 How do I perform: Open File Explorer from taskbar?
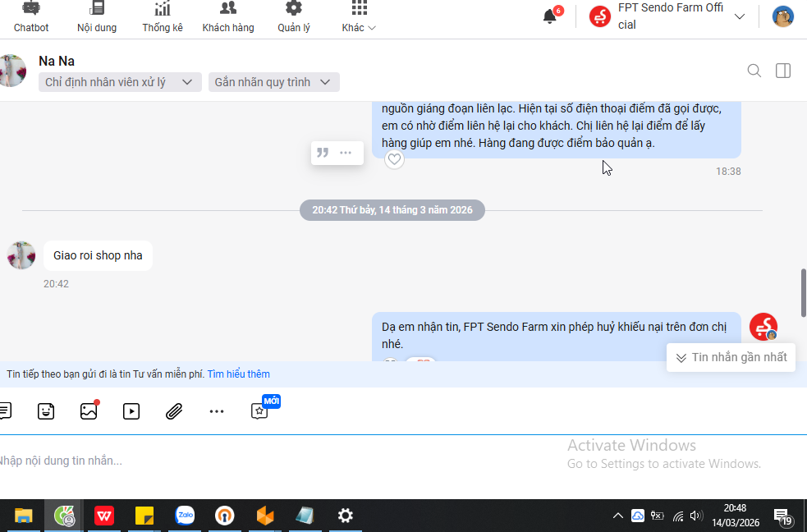(x=23, y=516)
